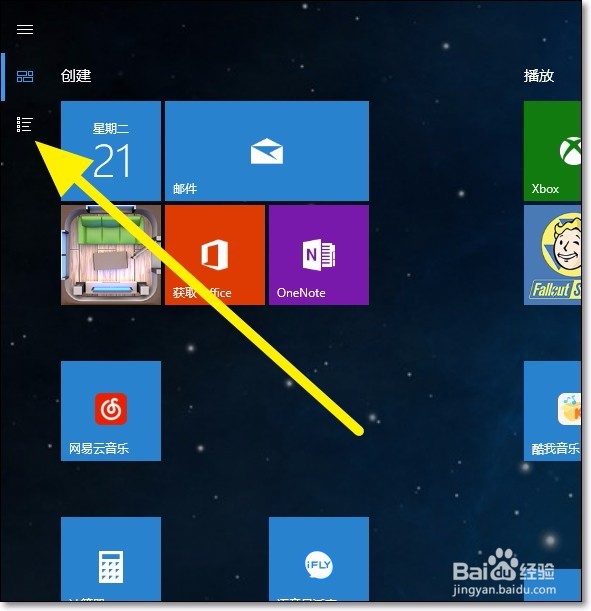The image size is (591, 611).
Task: Launch the room design game tile
Action: point(111,255)
